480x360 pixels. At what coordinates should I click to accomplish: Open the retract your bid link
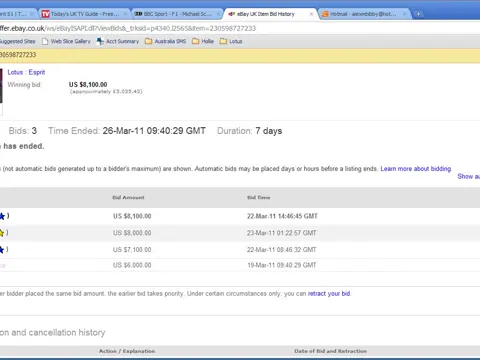(x=329, y=294)
